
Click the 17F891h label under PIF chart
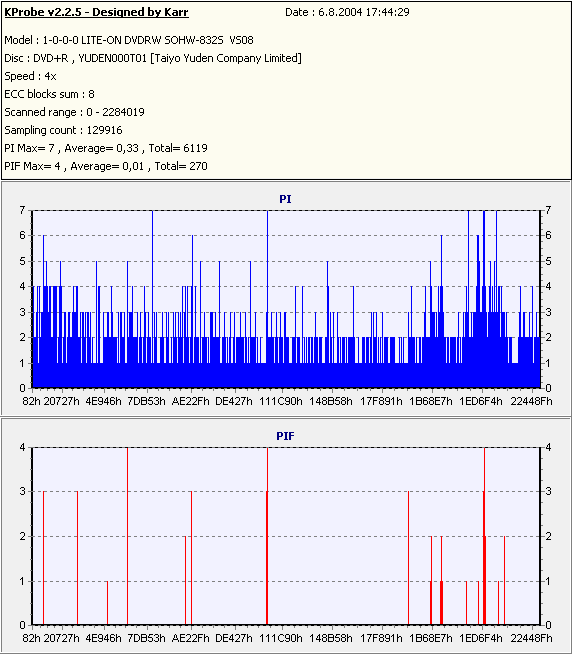(381, 638)
